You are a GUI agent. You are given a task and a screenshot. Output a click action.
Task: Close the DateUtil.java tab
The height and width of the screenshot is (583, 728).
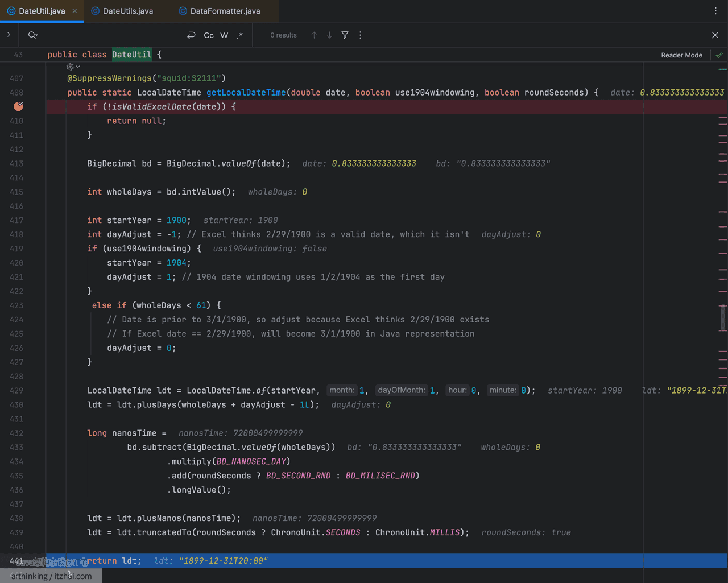[x=75, y=11]
